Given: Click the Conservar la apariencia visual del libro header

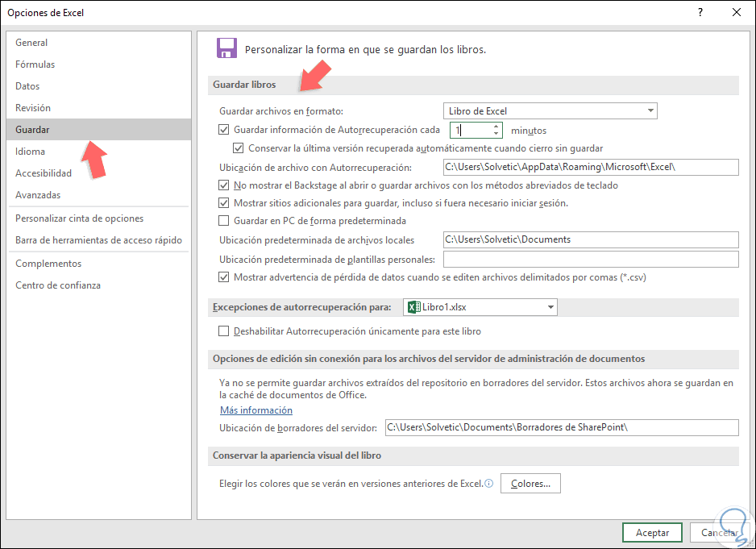Looking at the screenshot, I should tap(297, 455).
